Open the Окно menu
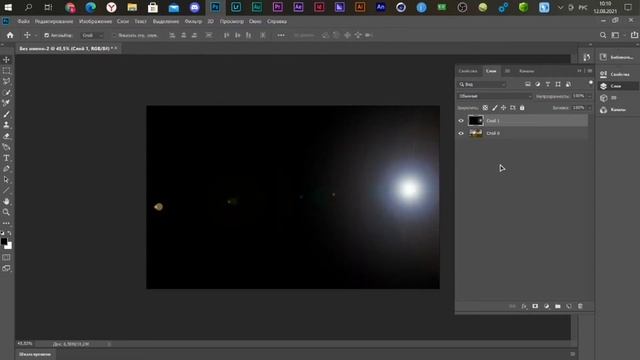Viewport: 640px width, 360px height. tap(255, 21)
